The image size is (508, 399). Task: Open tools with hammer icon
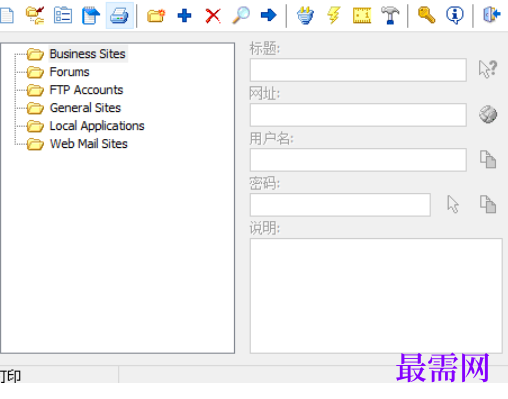click(390, 15)
